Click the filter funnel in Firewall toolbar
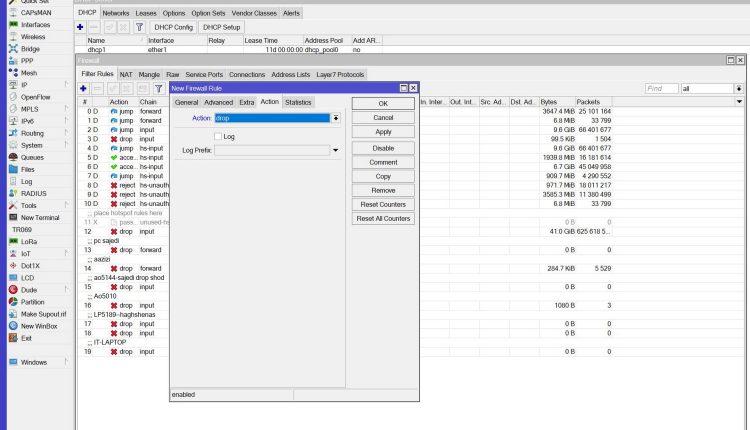The width and height of the screenshot is (750, 430). (158, 89)
